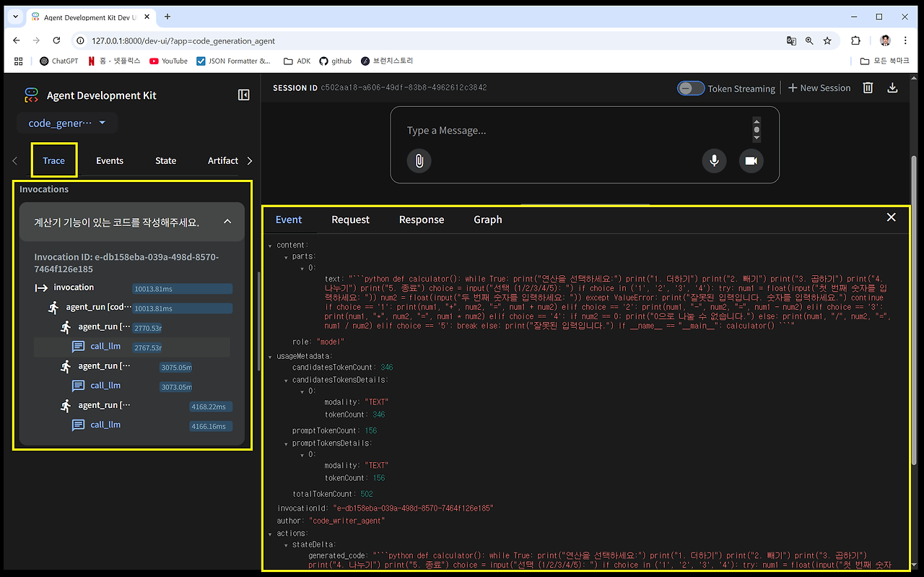Screen dimensions: 924x577
Task: Open the github bookmark
Action: [x=336, y=61]
